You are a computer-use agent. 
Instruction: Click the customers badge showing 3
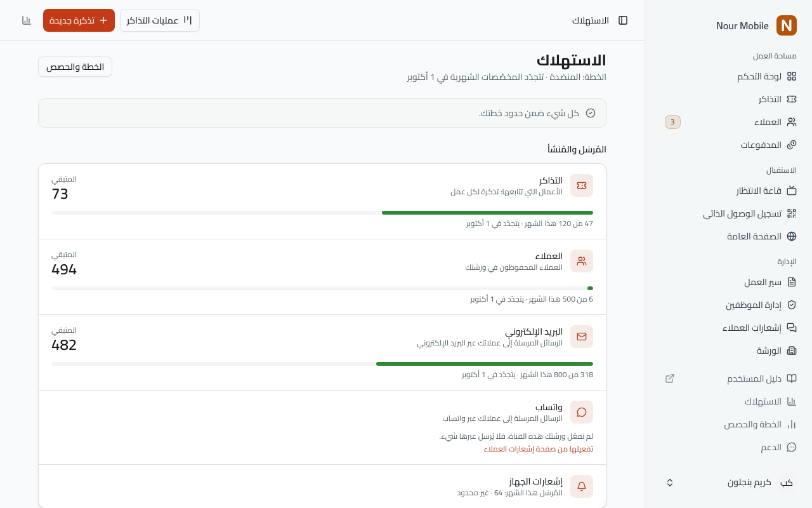[672, 122]
